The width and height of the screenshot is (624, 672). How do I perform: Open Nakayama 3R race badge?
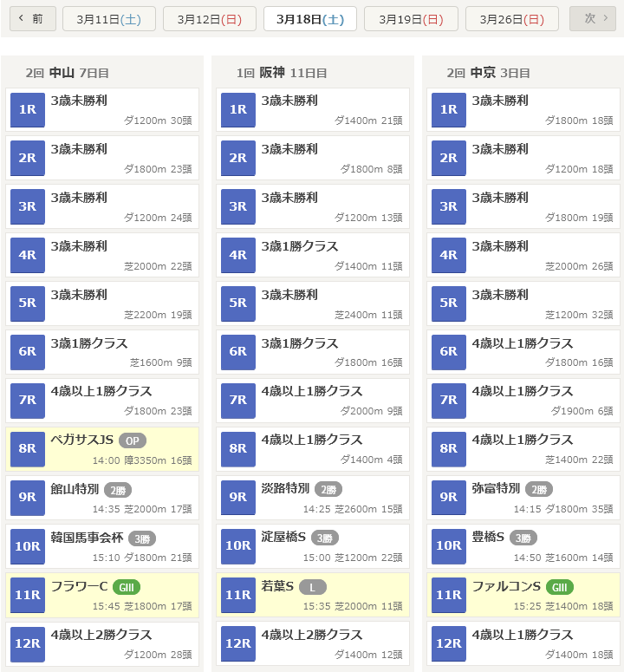pos(28,206)
